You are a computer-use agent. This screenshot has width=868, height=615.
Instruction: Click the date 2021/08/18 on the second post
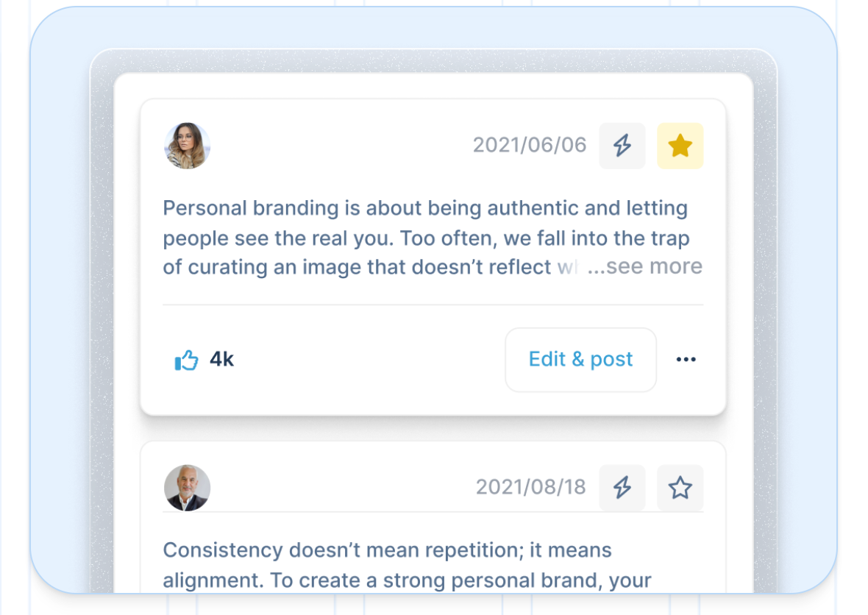click(530, 487)
